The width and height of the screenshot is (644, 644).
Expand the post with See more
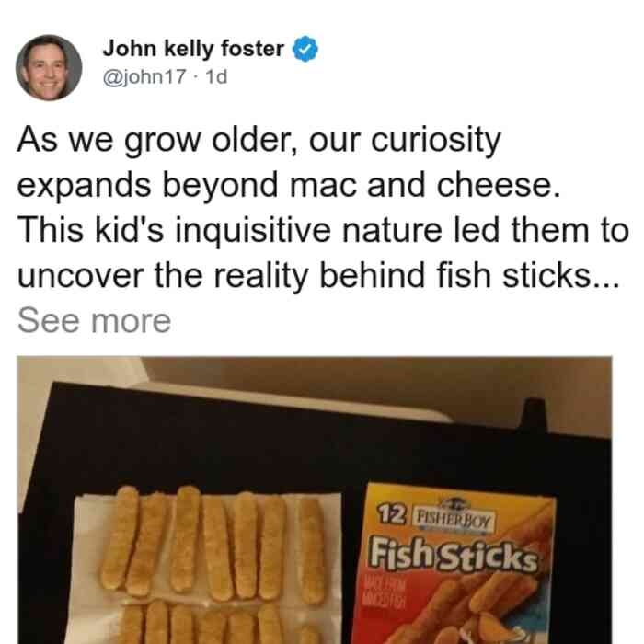[x=94, y=321]
